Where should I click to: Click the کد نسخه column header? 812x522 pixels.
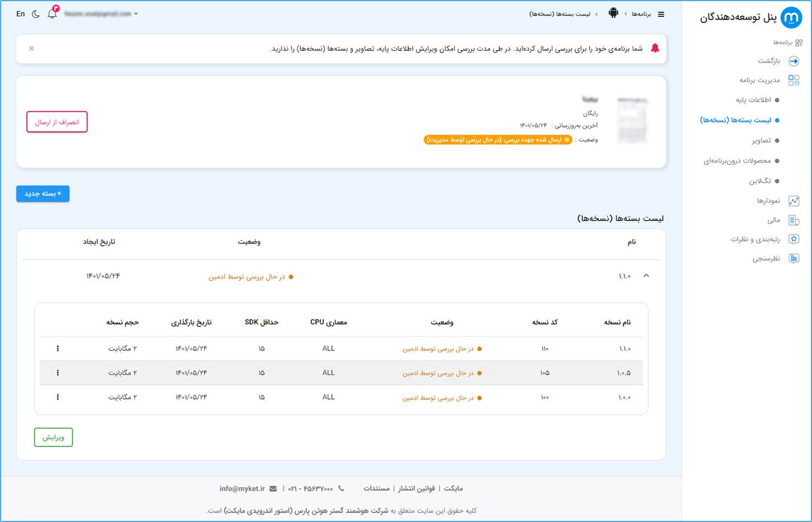pos(544,322)
